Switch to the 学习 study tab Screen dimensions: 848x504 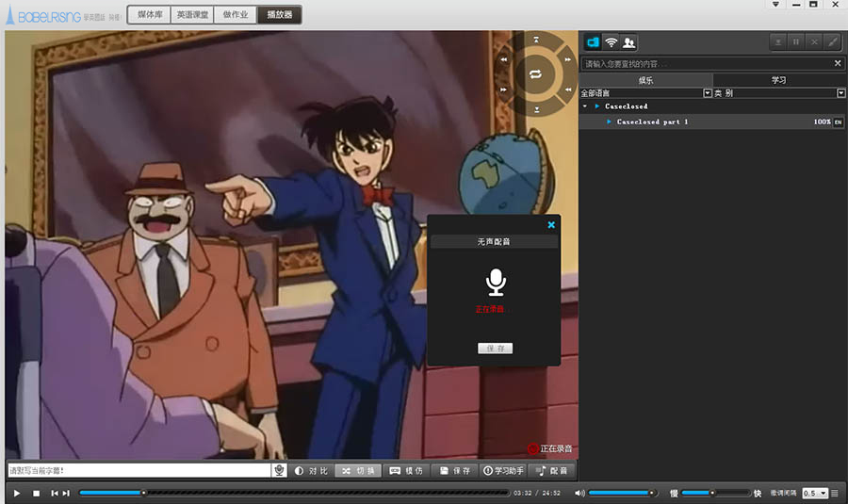[x=779, y=80]
